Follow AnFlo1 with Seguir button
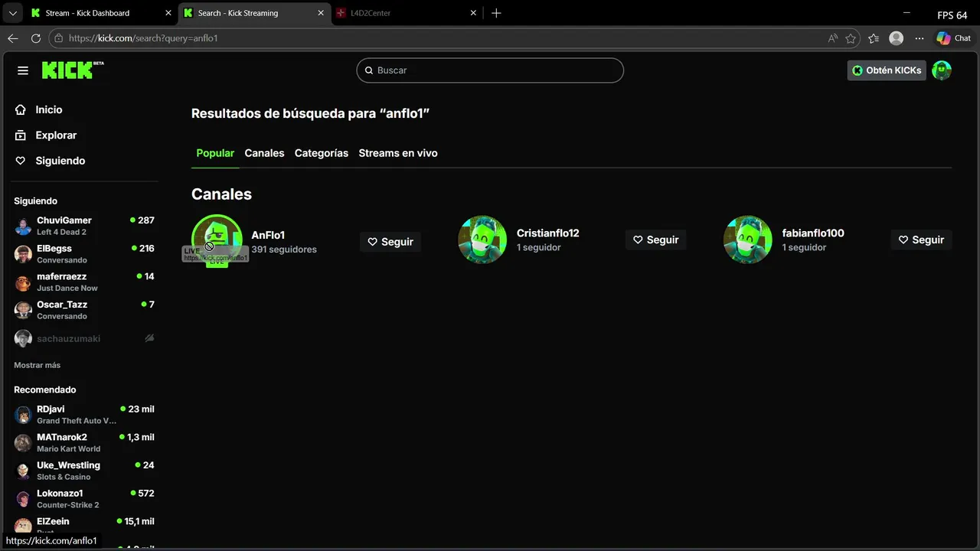This screenshot has width=980, height=551. [x=390, y=242]
